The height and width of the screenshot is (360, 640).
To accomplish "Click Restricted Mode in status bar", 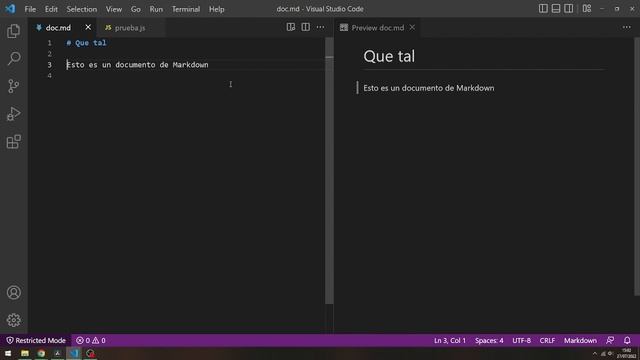I will (36, 340).
